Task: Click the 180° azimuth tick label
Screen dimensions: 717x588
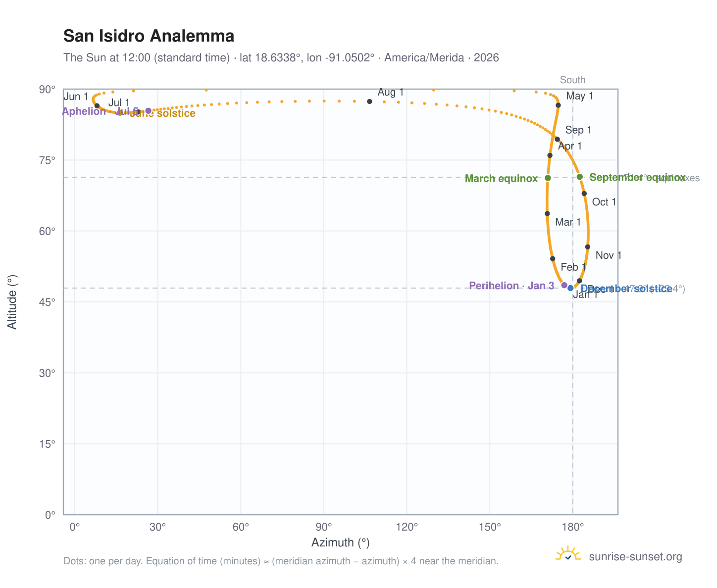Action: point(573,526)
